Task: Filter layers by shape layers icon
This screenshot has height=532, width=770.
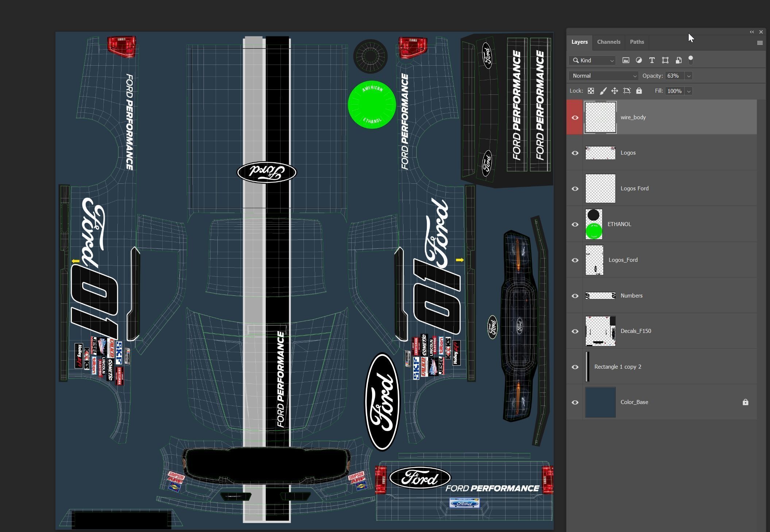Action: [665, 60]
